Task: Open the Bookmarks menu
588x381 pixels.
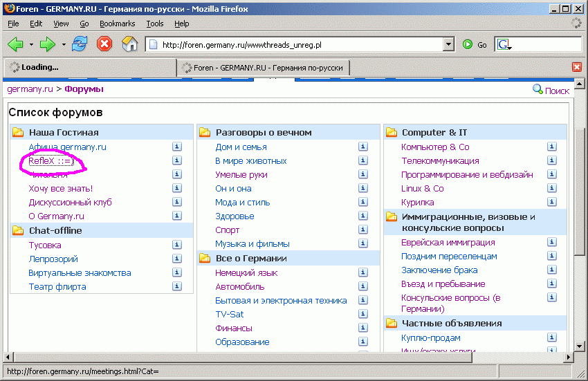Action: [x=117, y=24]
